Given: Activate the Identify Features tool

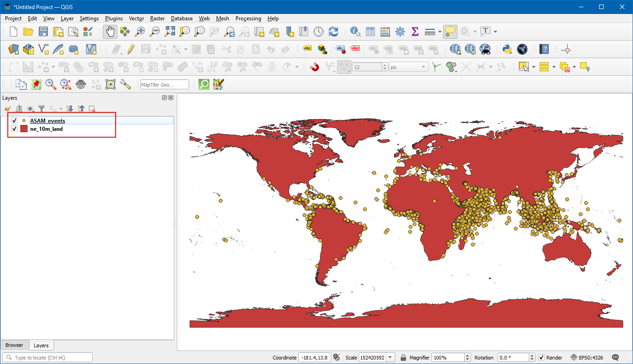Looking at the screenshot, I should tap(356, 32).
